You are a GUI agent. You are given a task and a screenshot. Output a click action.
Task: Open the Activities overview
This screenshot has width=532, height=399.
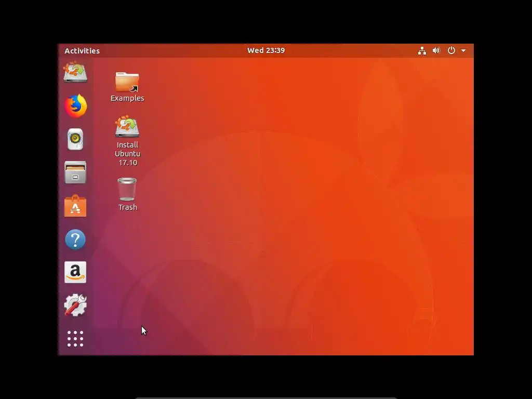82,51
